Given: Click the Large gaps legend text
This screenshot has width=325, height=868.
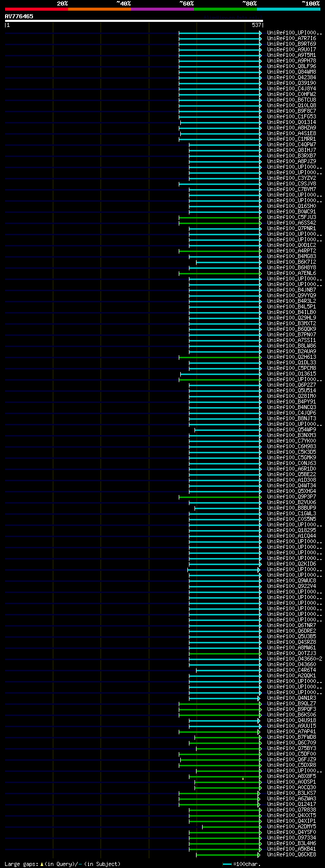Looking at the screenshot, I should click(x=62, y=864).
